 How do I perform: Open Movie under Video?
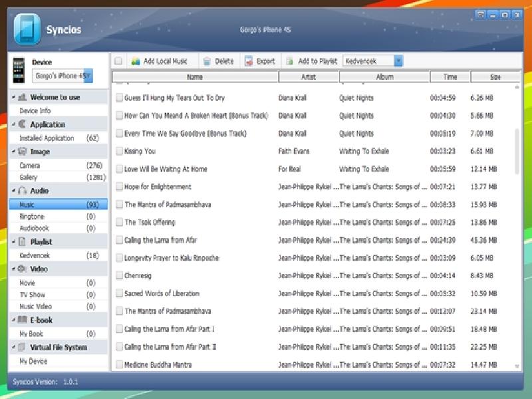59,283
